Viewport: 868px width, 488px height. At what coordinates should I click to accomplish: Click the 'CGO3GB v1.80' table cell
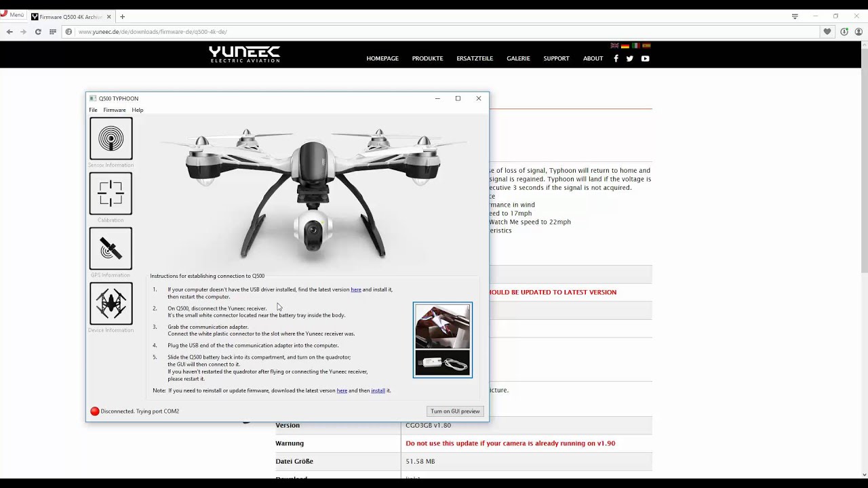pyautogui.click(x=428, y=426)
